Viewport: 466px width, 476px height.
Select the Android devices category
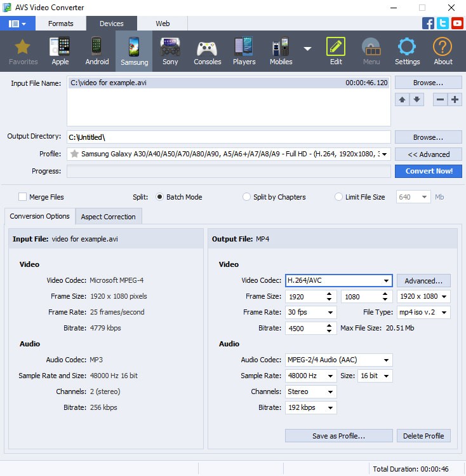(x=97, y=51)
